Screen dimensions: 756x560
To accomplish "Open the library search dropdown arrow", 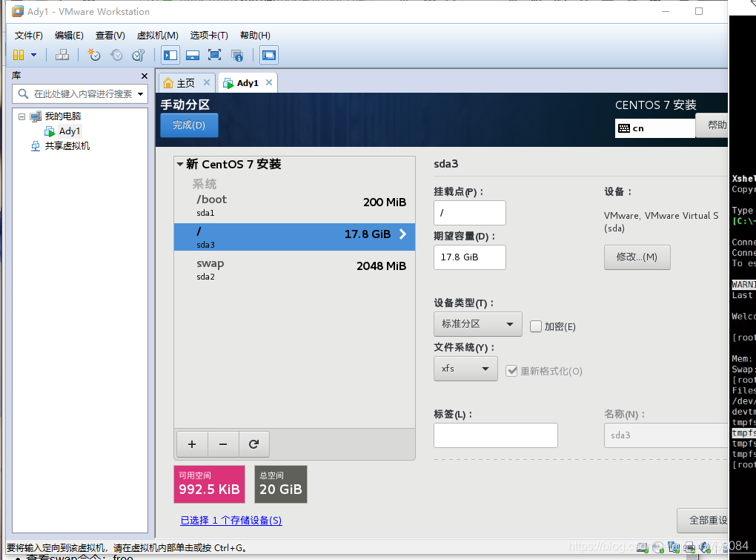I will (x=140, y=94).
